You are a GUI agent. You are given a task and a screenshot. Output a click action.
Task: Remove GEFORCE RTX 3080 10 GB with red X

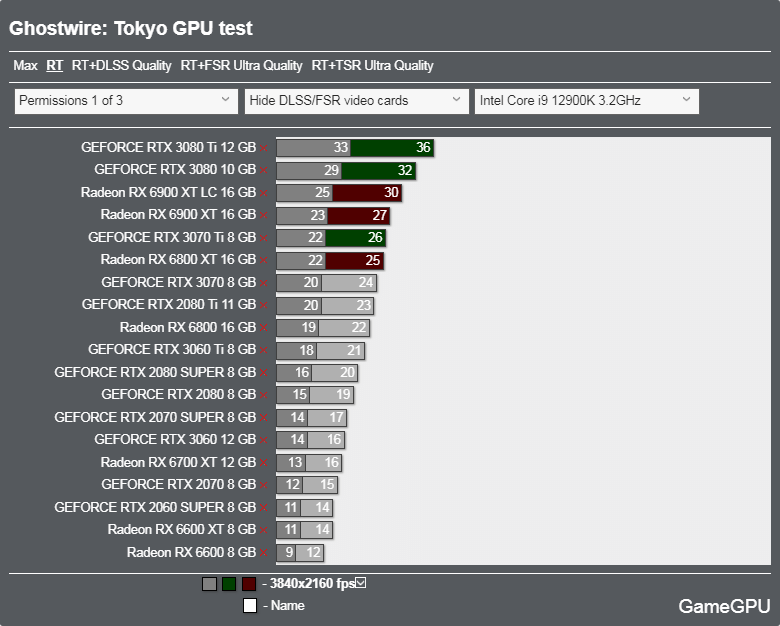pyautogui.click(x=264, y=170)
